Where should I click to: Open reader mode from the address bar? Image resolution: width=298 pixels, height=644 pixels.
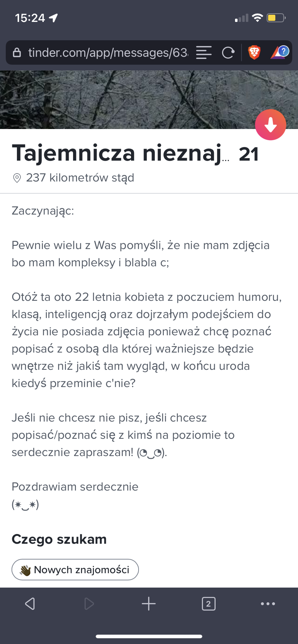[x=204, y=53]
